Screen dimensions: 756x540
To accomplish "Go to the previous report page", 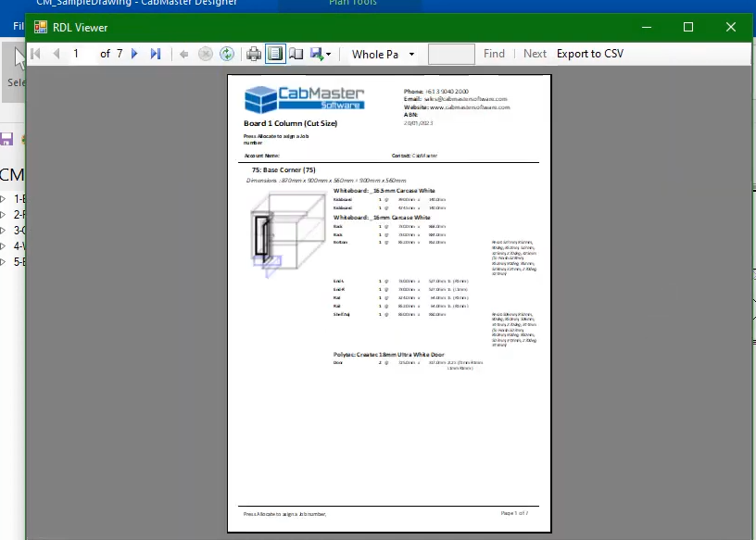I will point(57,54).
